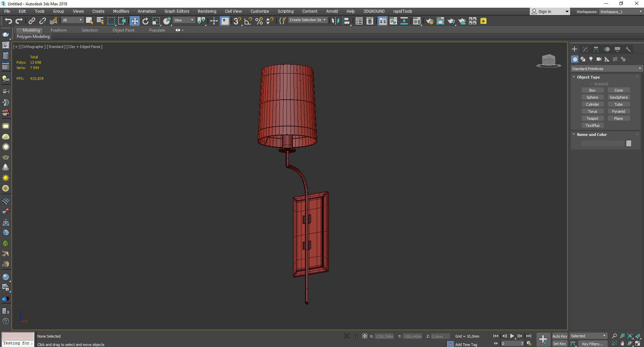Image resolution: width=644 pixels, height=347 pixels.
Task: Select the Shapes category icon
Action: [583, 59]
